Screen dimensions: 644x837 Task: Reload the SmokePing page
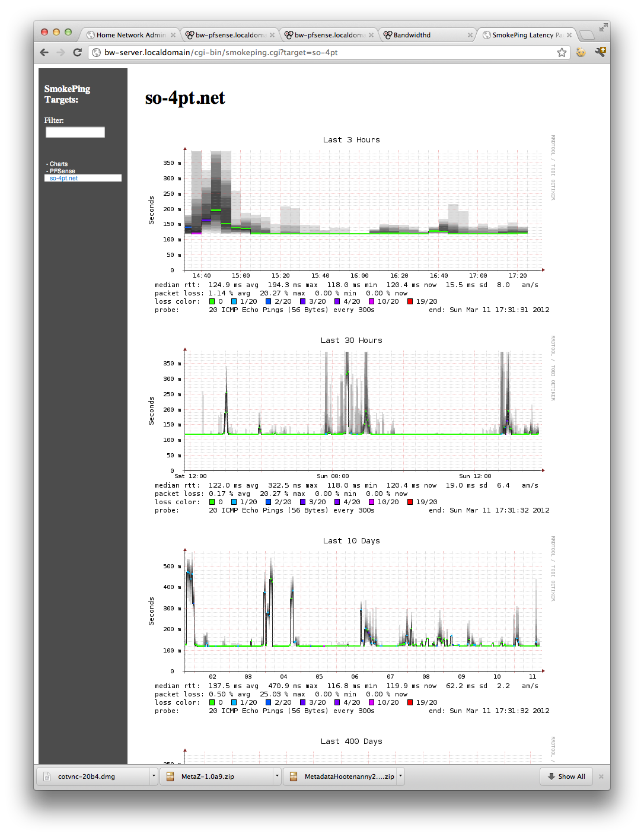click(77, 52)
